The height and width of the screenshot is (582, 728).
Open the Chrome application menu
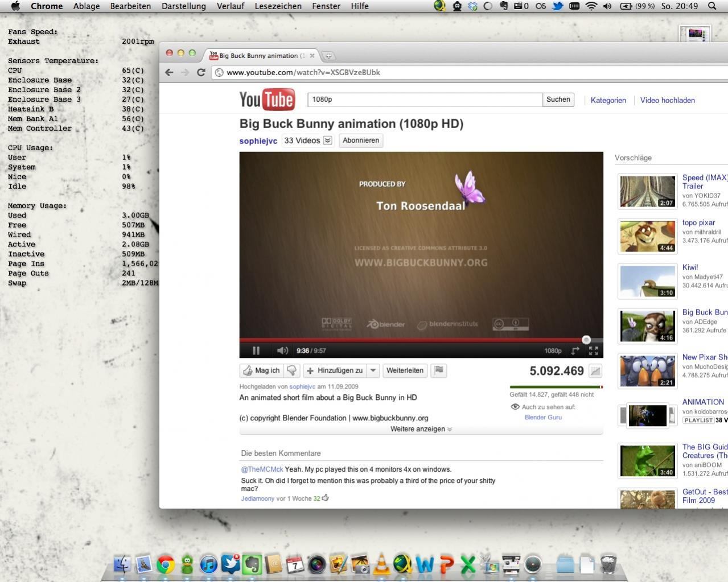coord(47,6)
